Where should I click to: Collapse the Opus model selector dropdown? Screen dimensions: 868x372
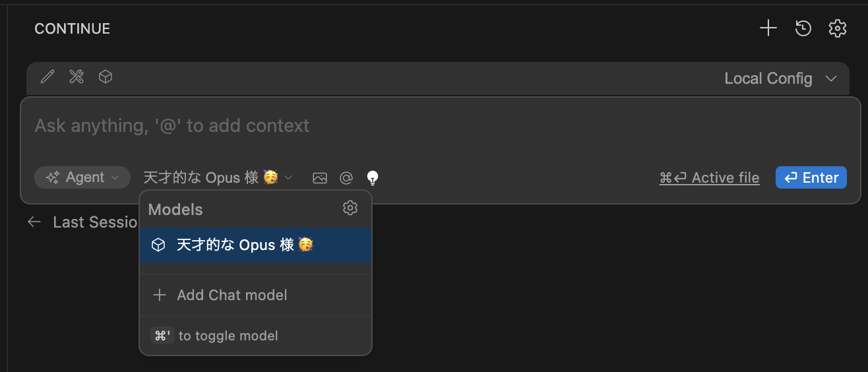tap(218, 177)
